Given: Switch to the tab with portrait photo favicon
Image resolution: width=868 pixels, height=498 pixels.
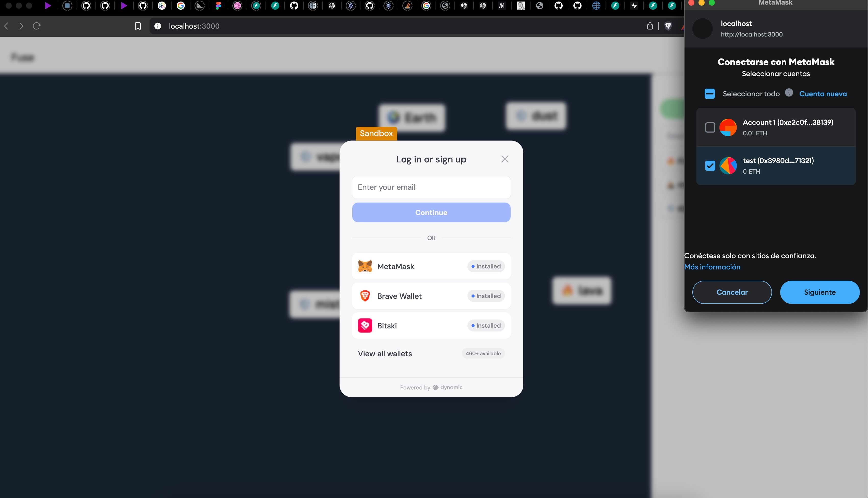Looking at the screenshot, I should 521,5.
